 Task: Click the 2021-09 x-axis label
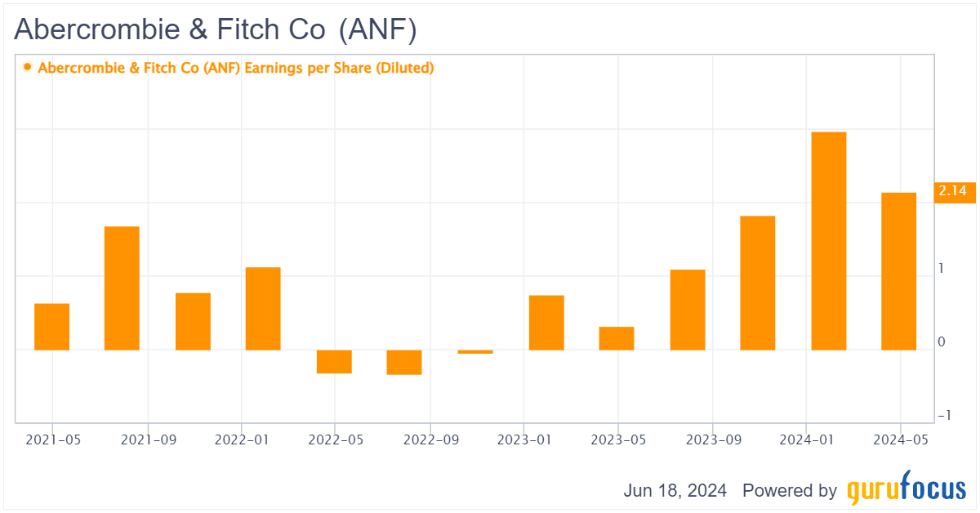click(x=147, y=439)
